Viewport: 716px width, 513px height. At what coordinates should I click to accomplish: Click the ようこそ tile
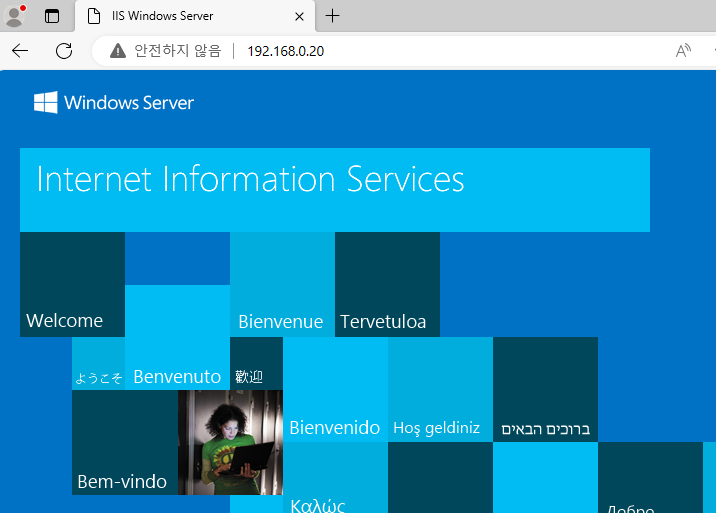coord(98,364)
